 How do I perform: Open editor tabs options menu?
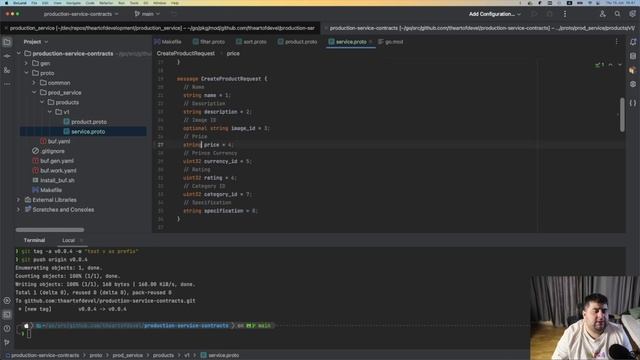[x=617, y=42]
